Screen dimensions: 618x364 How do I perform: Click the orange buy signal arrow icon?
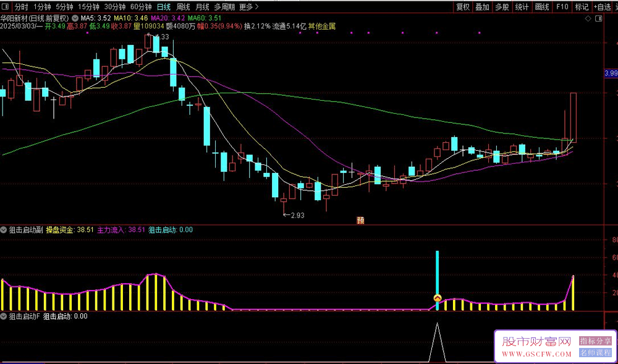point(437,298)
